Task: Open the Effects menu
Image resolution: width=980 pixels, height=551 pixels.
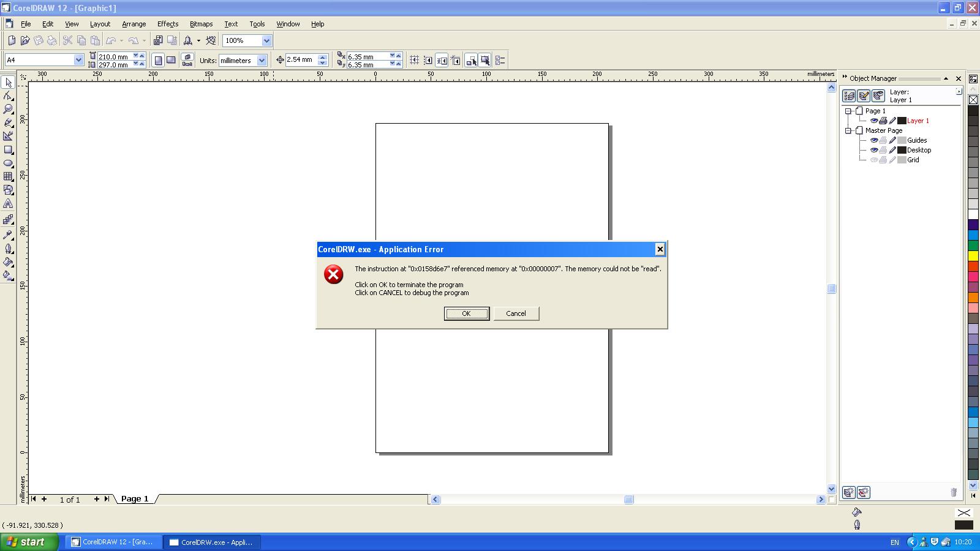Action: pos(167,24)
